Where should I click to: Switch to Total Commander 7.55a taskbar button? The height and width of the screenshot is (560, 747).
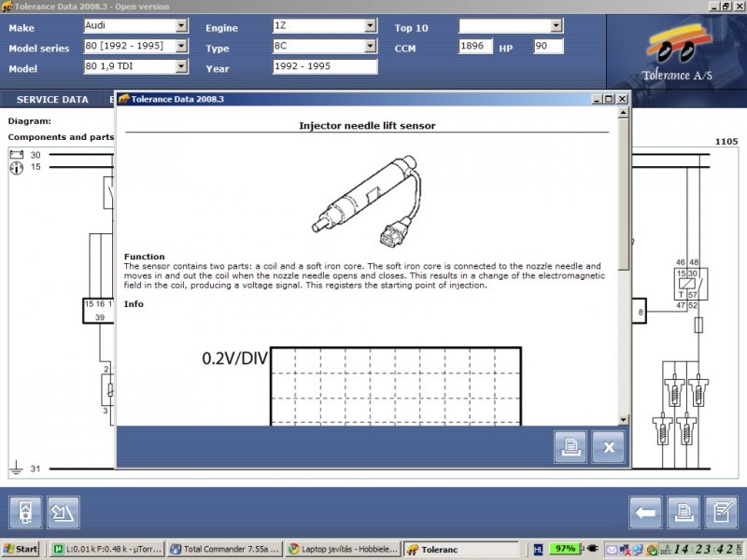click(224, 549)
